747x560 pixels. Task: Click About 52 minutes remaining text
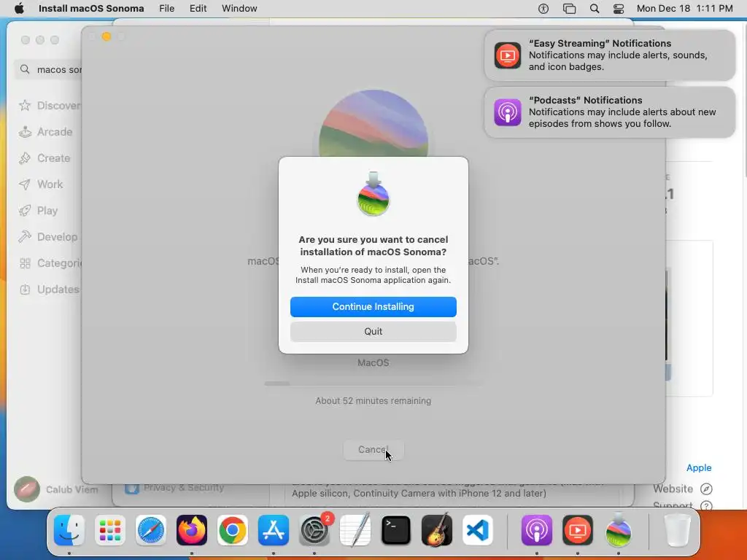(373, 401)
